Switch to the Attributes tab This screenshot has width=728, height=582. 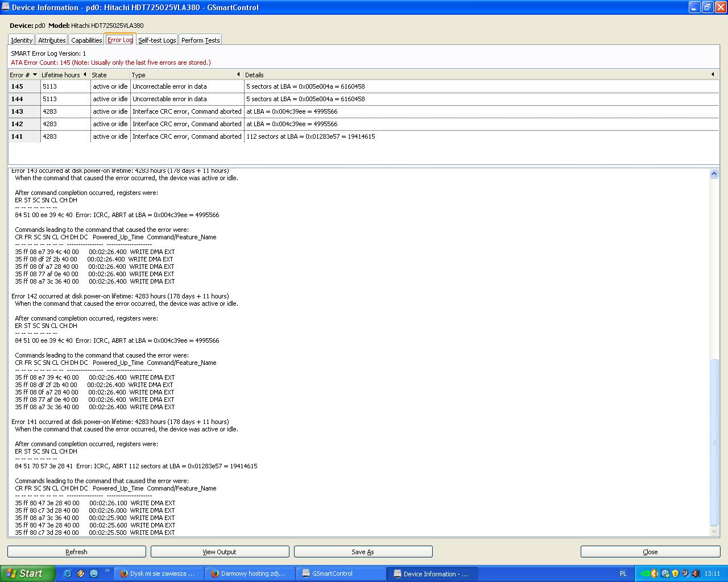pos(52,40)
